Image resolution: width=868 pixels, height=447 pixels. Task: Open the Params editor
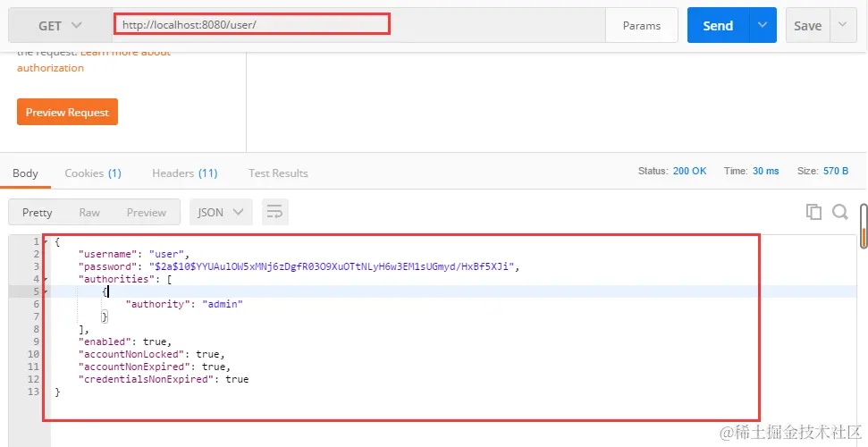(642, 26)
